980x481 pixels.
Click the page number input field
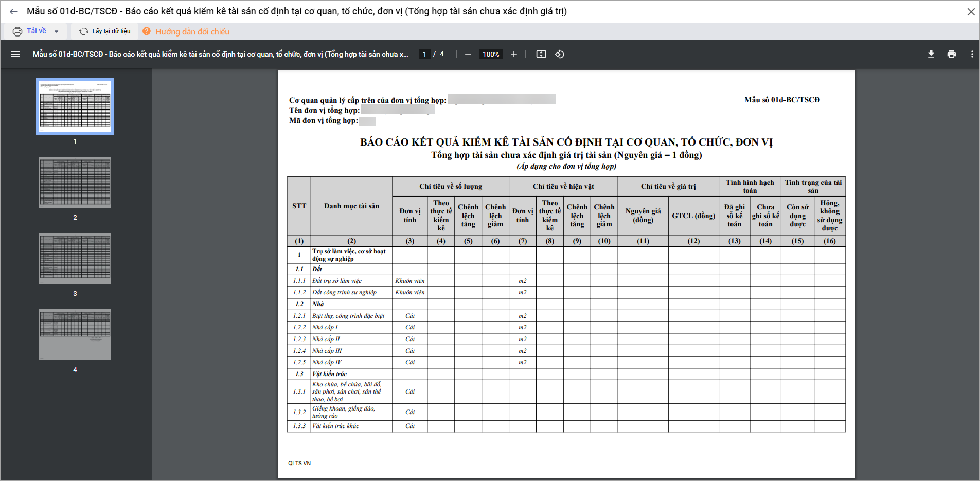[x=424, y=54]
